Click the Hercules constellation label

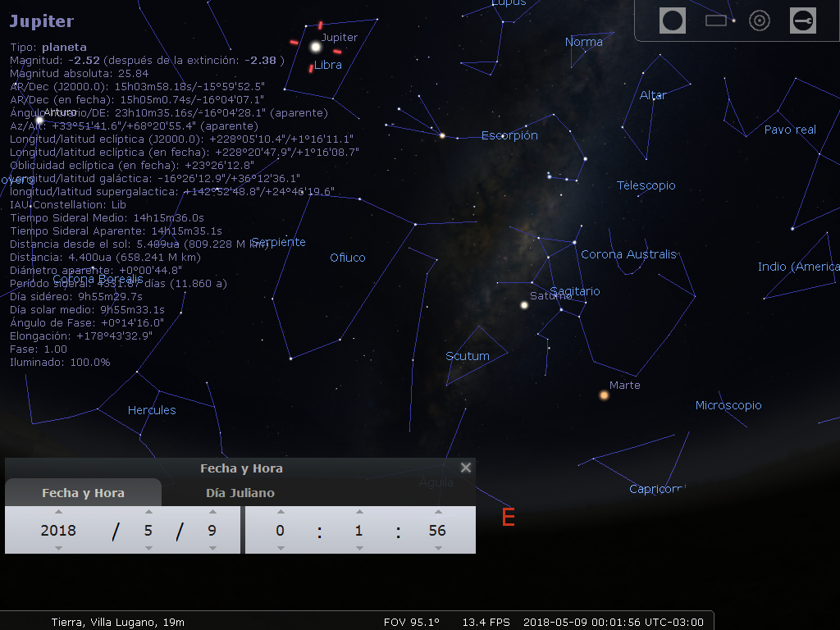[x=152, y=410]
